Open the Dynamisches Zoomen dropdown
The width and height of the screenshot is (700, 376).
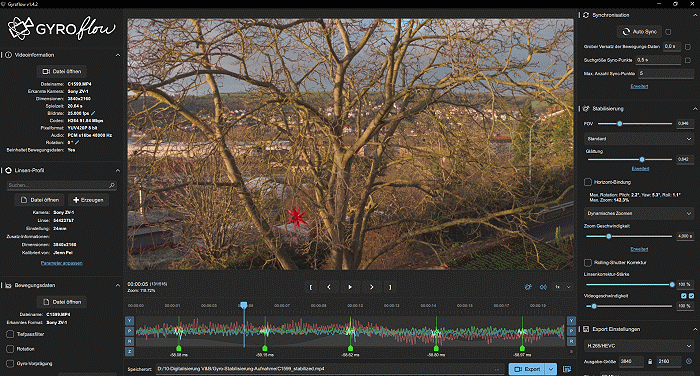639,213
